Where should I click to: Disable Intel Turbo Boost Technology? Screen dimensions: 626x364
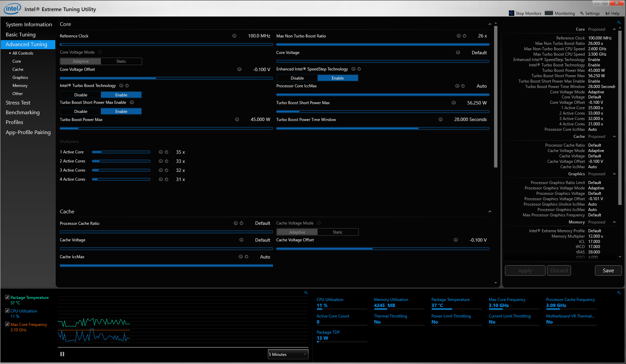pyautogui.click(x=81, y=95)
